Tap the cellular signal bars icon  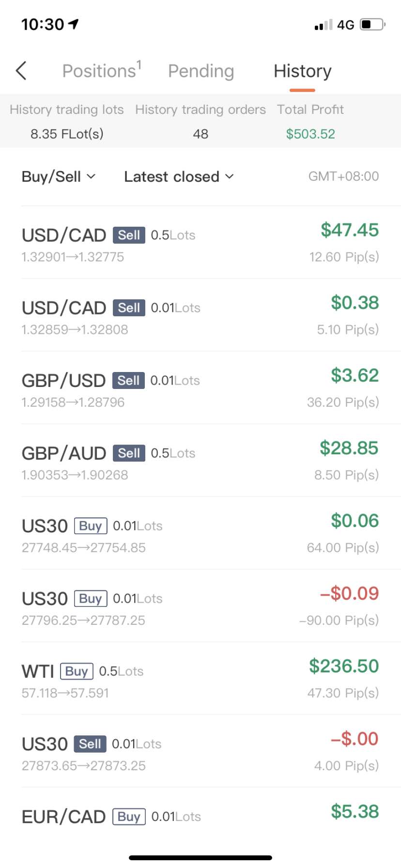point(323,25)
